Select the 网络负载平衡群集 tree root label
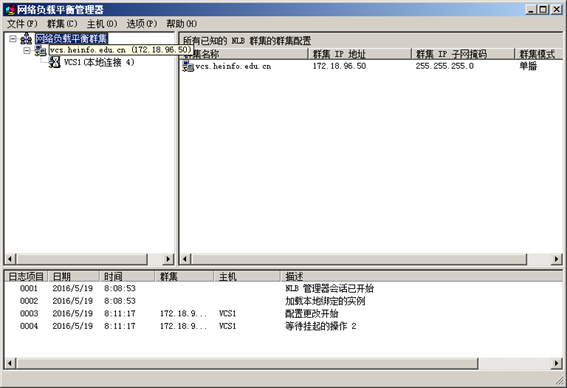Image resolution: width=567 pixels, height=388 pixels. click(x=72, y=39)
